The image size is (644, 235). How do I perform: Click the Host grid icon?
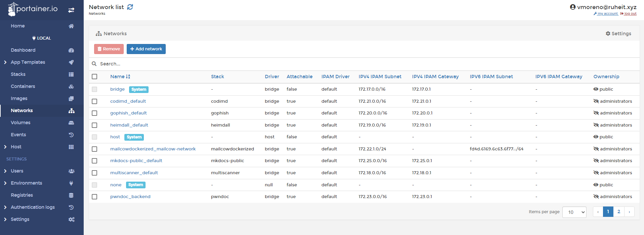pos(71,147)
